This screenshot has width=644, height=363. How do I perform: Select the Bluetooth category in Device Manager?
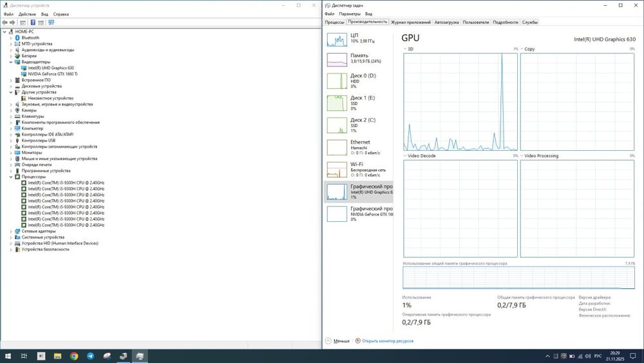pyautogui.click(x=30, y=38)
